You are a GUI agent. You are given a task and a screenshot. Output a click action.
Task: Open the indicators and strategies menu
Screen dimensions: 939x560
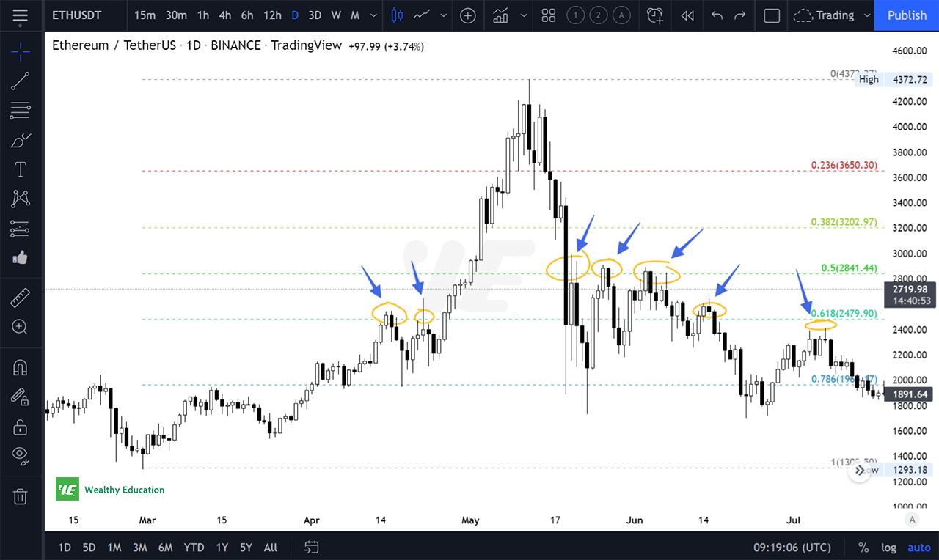[502, 15]
